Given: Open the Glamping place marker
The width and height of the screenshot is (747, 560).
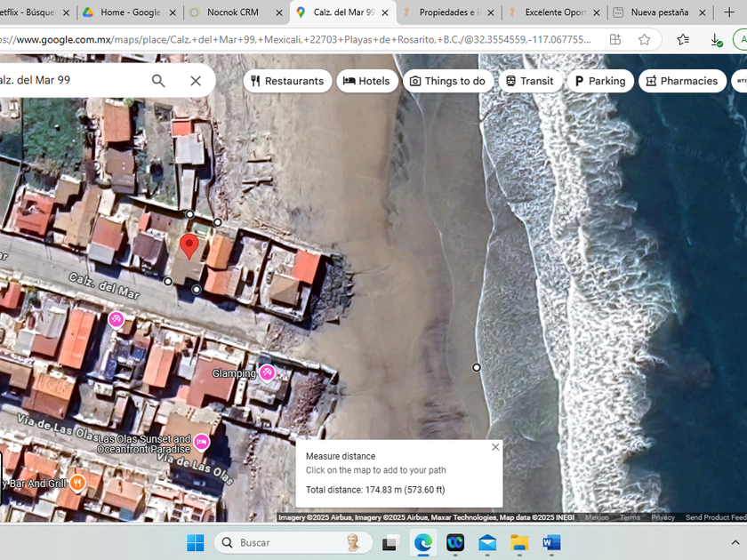Looking at the screenshot, I should (x=267, y=372).
